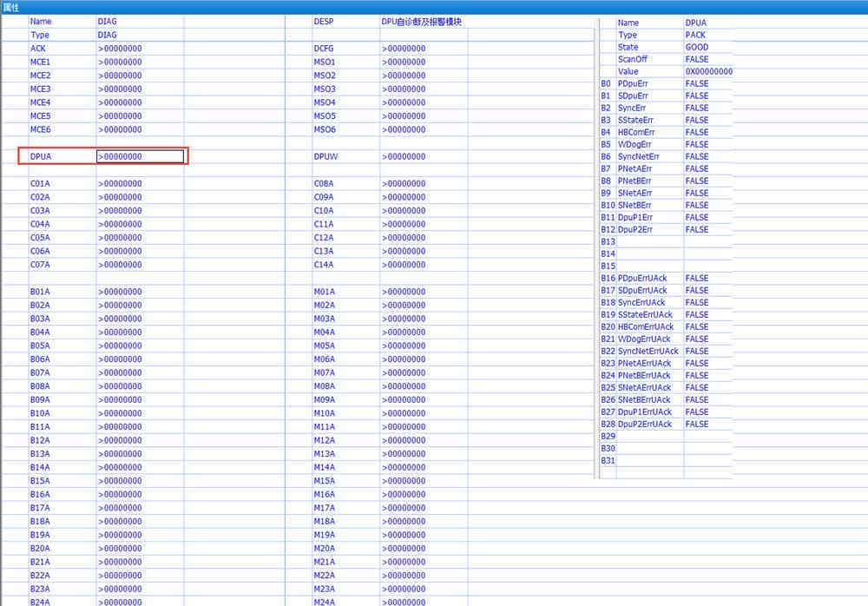Select the highlighted DPUA value field

coord(140,156)
